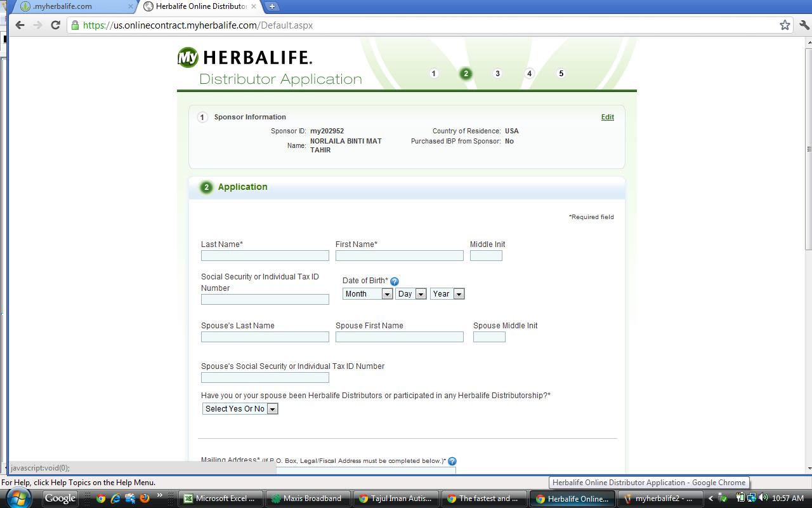Image resolution: width=812 pixels, height=508 pixels.
Task: Click the HTTPS padlock in the address bar
Action: click(75, 25)
